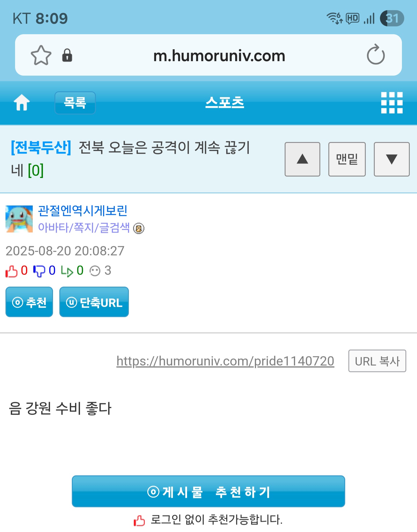Tap the green reply arrow count icon

click(x=67, y=271)
